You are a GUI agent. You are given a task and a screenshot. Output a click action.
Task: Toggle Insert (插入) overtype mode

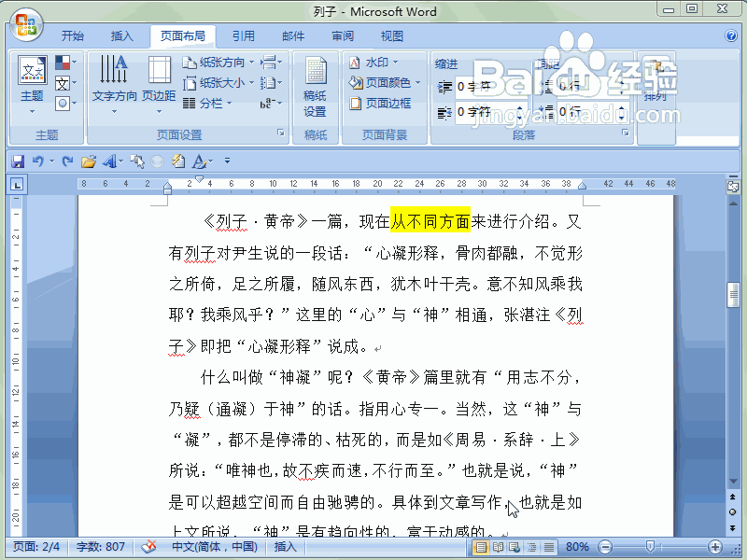285,547
